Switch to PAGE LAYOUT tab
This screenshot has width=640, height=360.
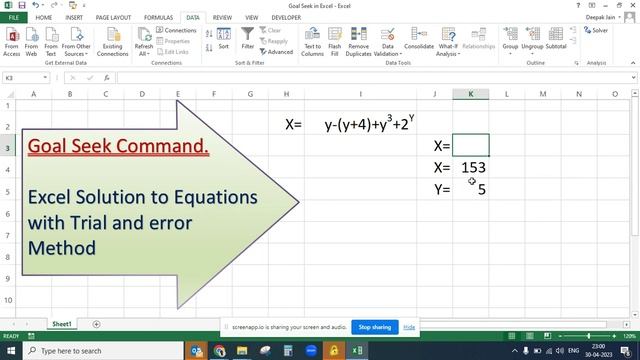(x=113, y=18)
